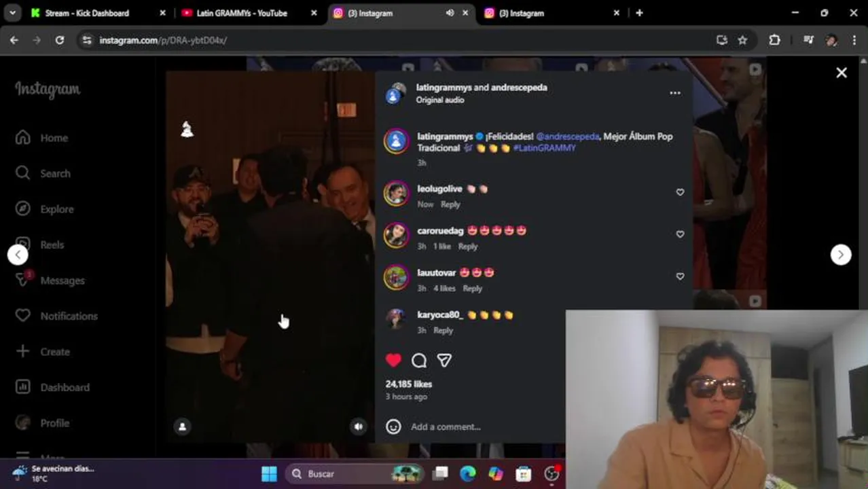View the 24,185 likes list
This screenshot has height=489, width=868.
(409, 384)
